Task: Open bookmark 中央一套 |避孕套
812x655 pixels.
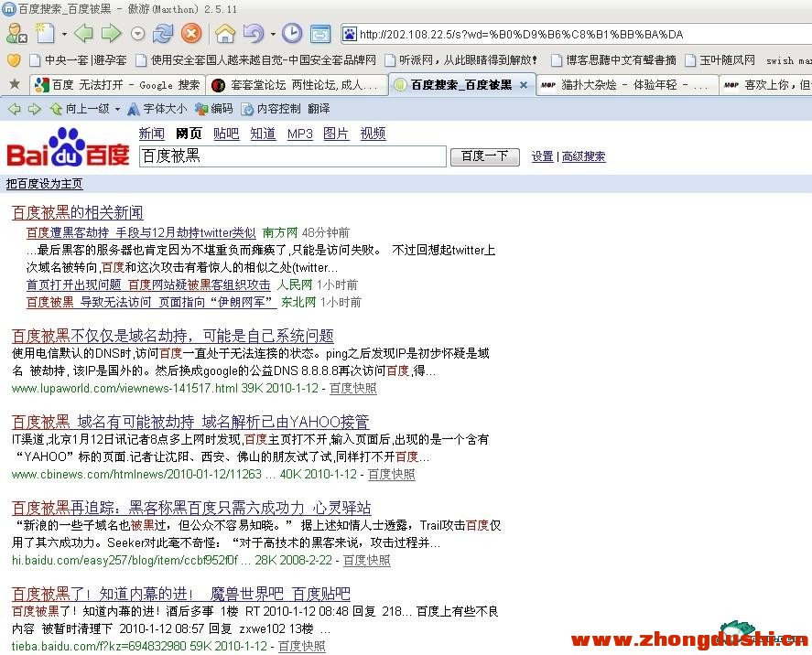Action: (x=78, y=60)
